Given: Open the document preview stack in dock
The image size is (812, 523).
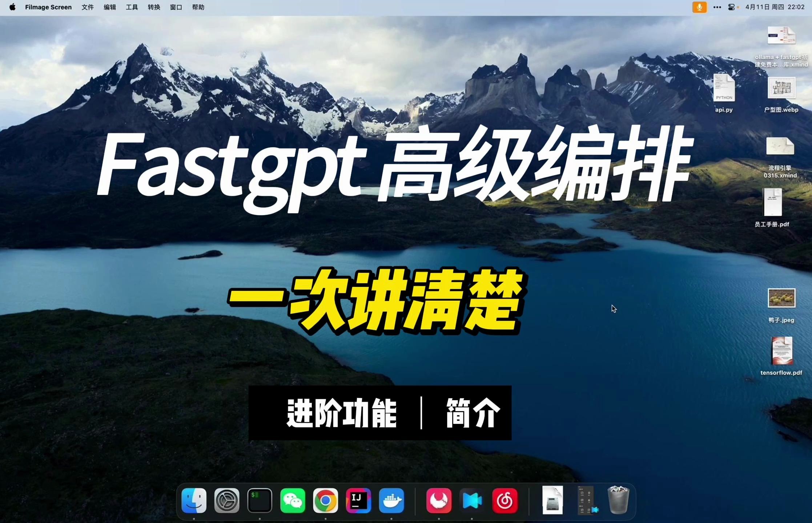Looking at the screenshot, I should (x=552, y=500).
